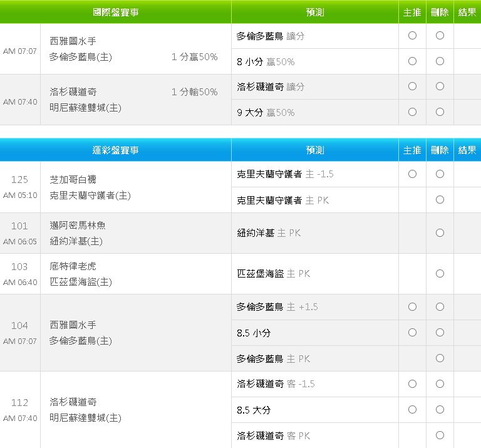
Task: Click prediction 洛杉磯道奇 客 PK
Action: click(x=273, y=435)
